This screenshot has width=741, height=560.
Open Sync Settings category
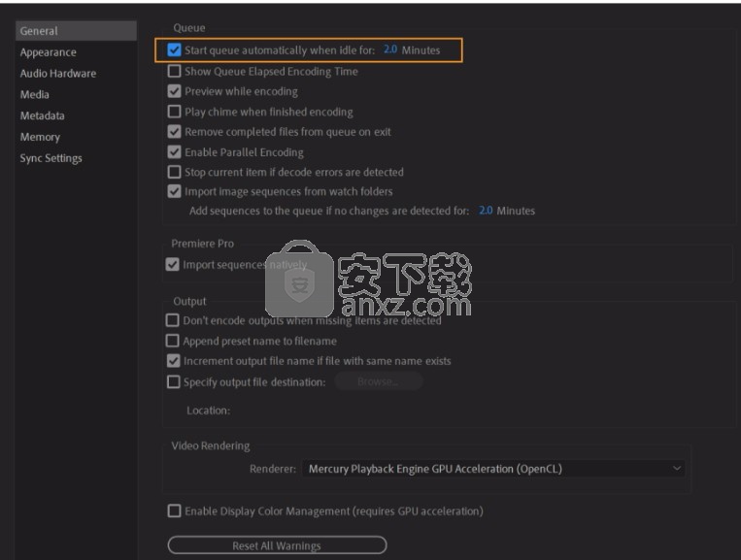[x=51, y=158]
